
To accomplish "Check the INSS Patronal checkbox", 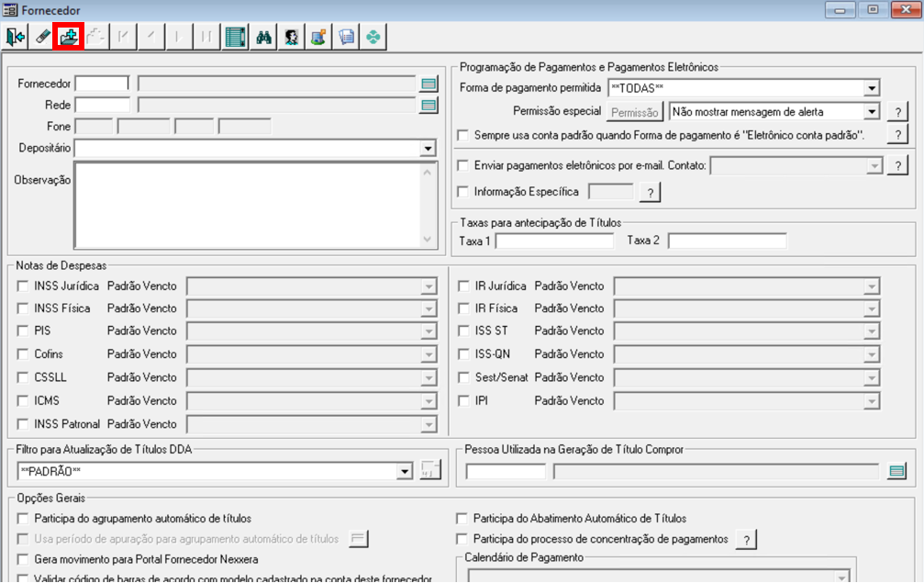I will (23, 423).
